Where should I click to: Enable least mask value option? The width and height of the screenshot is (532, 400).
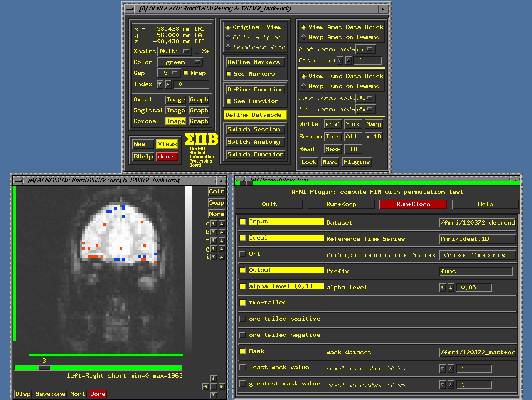coord(243,368)
